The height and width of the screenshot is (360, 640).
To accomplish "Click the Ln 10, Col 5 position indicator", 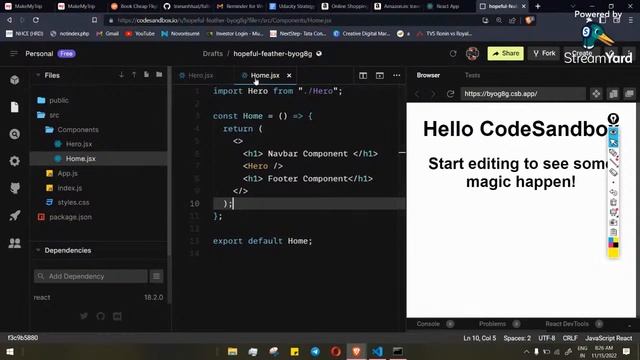I will 480,338.
